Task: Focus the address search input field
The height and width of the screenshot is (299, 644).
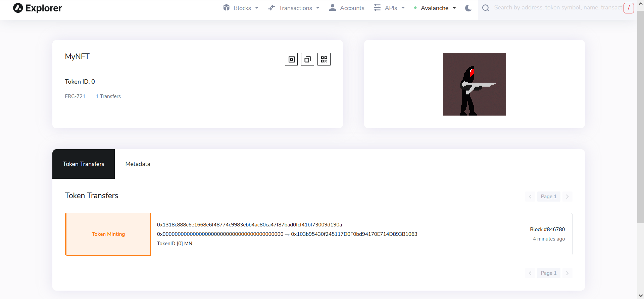Action: pyautogui.click(x=558, y=8)
